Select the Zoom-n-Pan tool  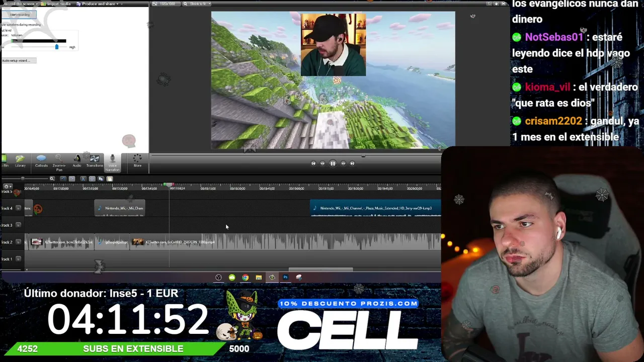click(x=59, y=162)
